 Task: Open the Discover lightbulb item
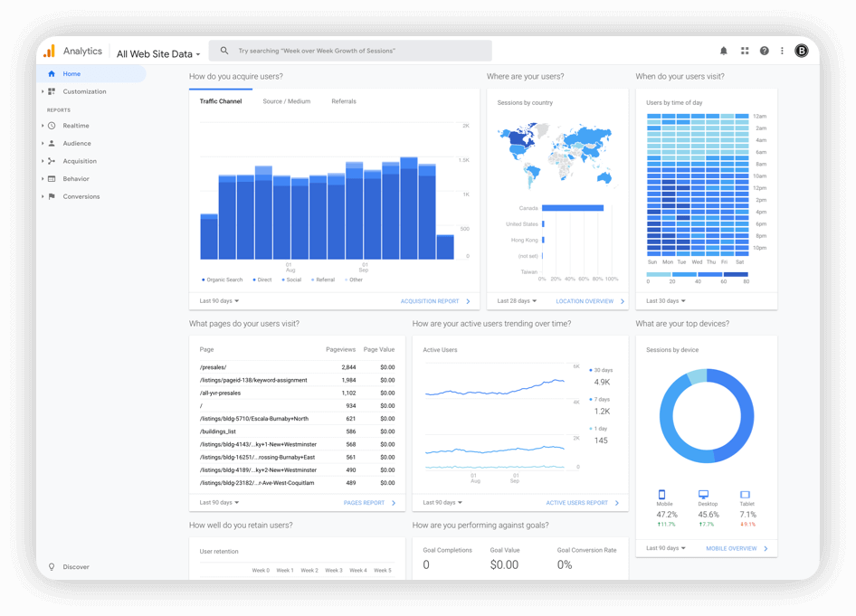(52, 567)
